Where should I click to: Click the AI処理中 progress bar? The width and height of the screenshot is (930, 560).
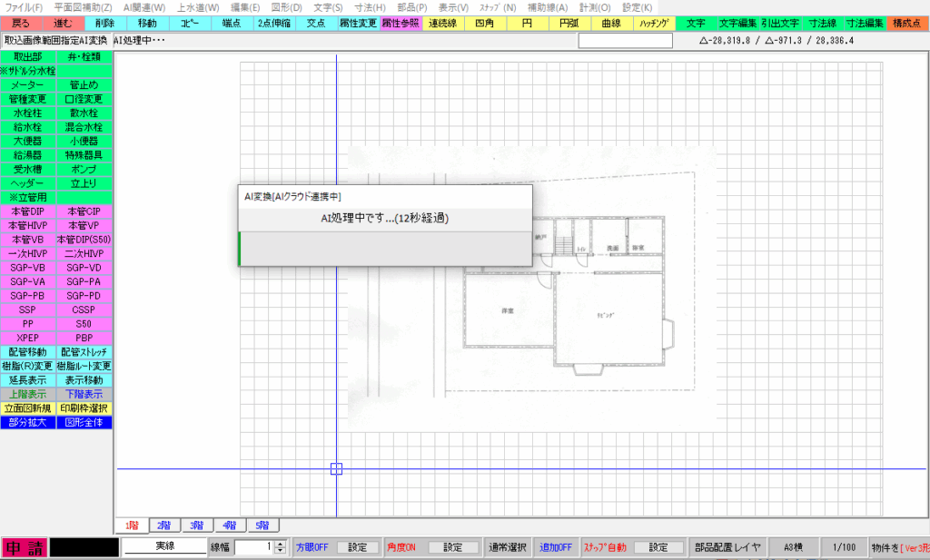click(x=384, y=249)
